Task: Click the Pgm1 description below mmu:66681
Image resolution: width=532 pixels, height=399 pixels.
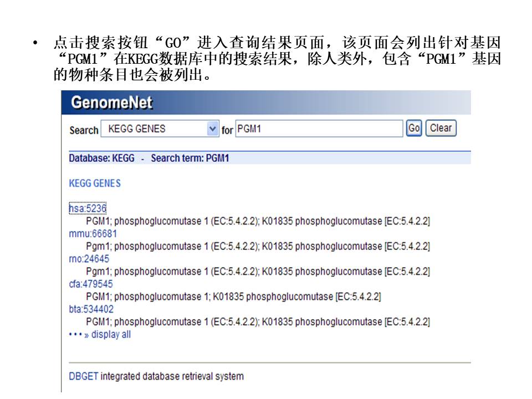Action: click(x=258, y=246)
